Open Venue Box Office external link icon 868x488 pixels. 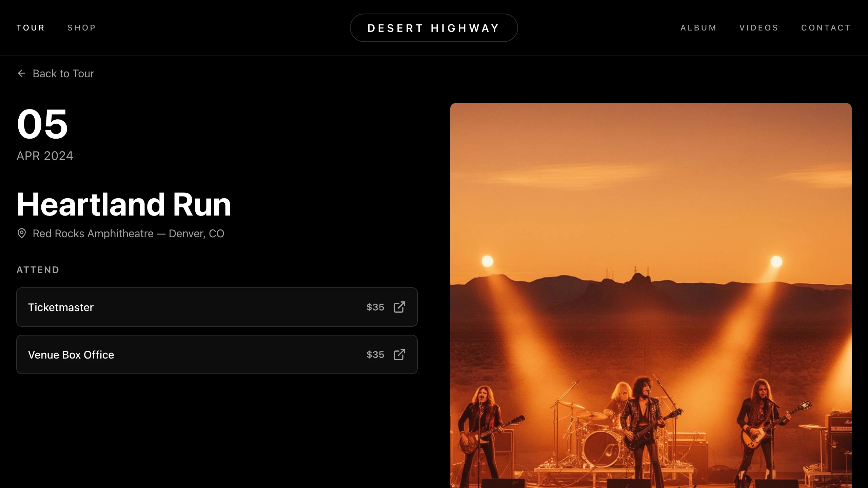tap(399, 354)
